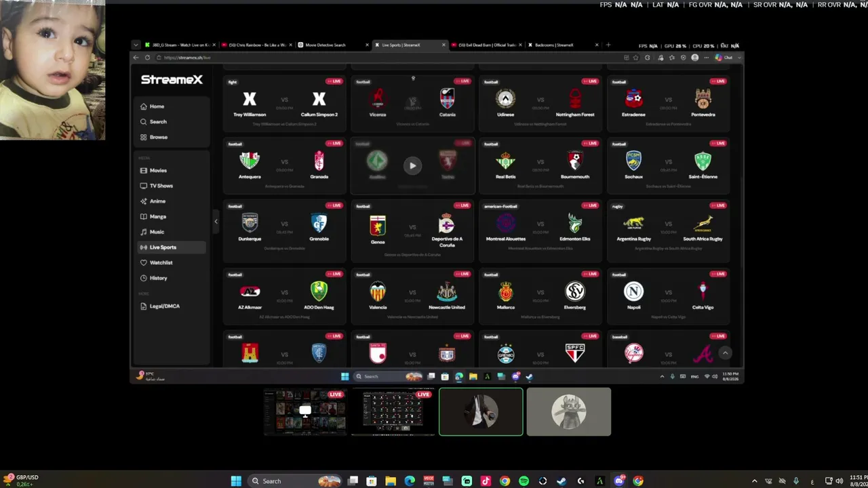Switch to the Chris Rainbow browser tab
The image size is (868, 488).
(x=257, y=45)
